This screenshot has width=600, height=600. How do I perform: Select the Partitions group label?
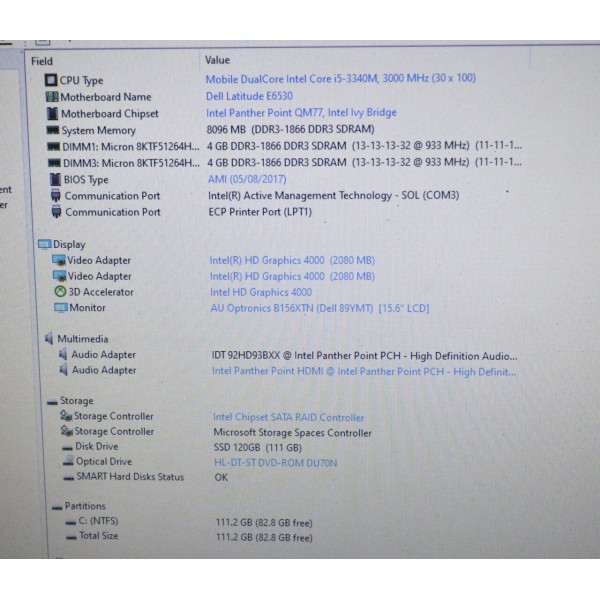click(85, 506)
